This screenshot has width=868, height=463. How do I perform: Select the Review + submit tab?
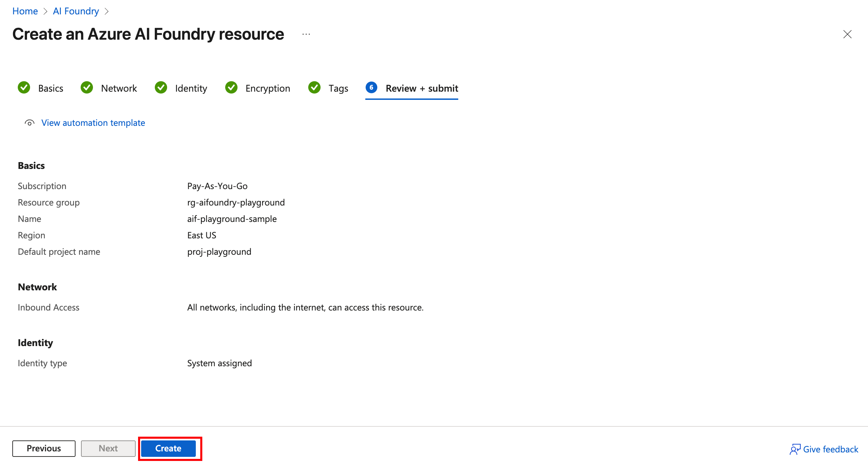click(422, 88)
